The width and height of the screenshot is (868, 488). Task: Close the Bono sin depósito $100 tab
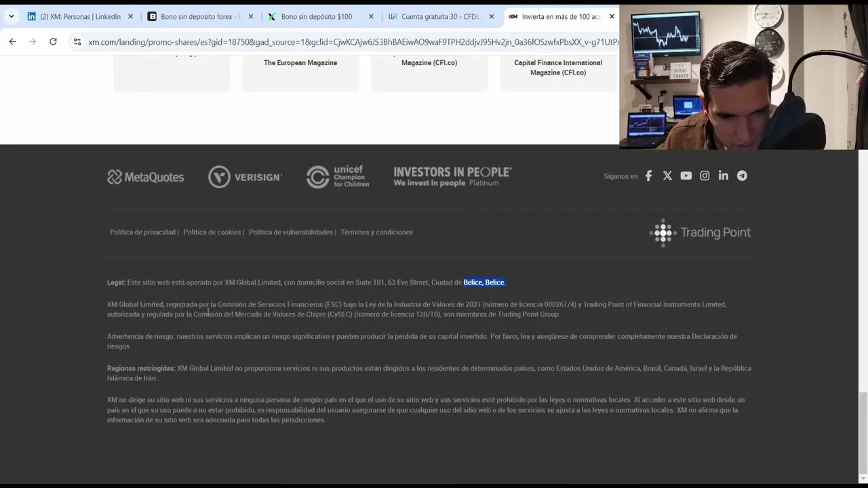pos(371,16)
